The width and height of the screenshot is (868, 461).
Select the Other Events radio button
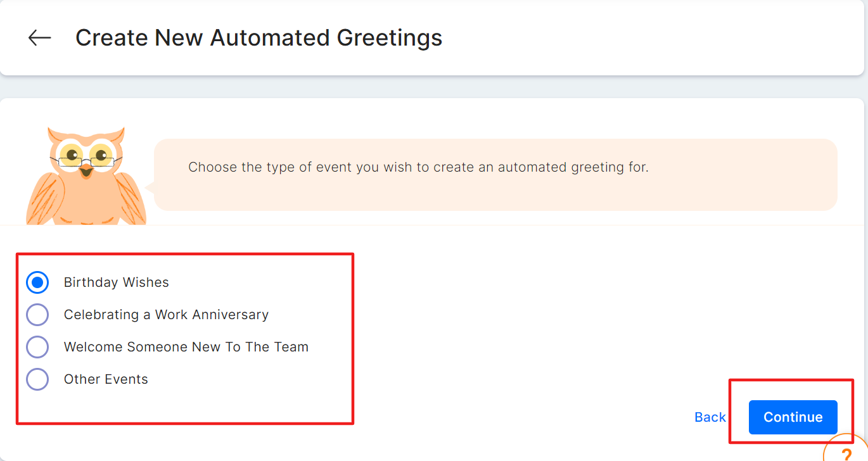click(37, 379)
